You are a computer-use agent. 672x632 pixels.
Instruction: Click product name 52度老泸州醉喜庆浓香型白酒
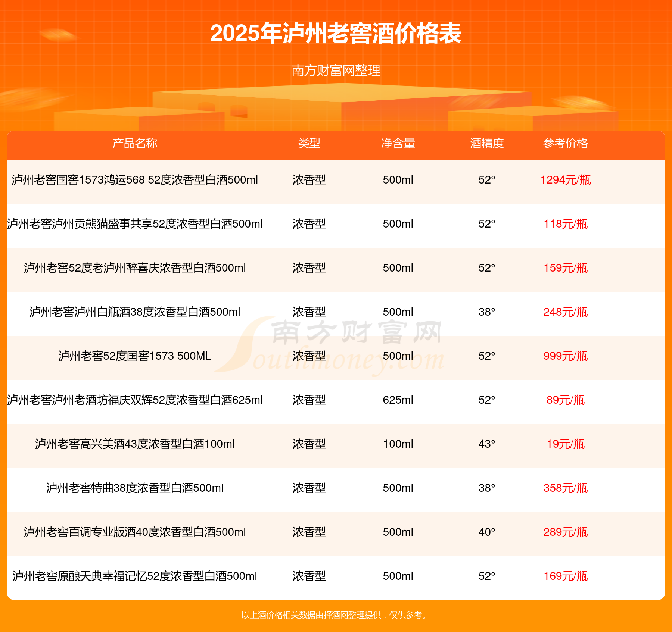click(135, 268)
